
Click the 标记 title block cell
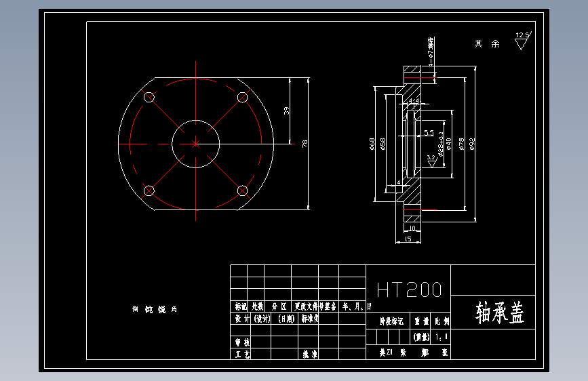point(240,306)
